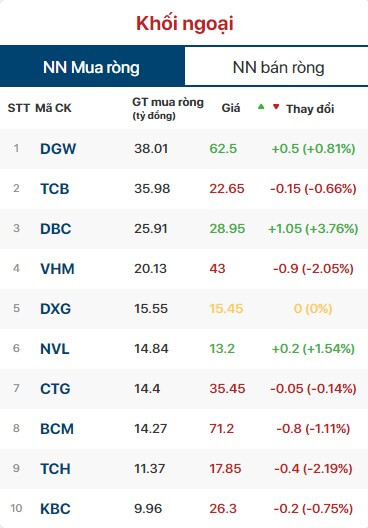The height and width of the screenshot is (528, 368).
Task: Click the Thay đổi column header
Action: tap(310, 109)
